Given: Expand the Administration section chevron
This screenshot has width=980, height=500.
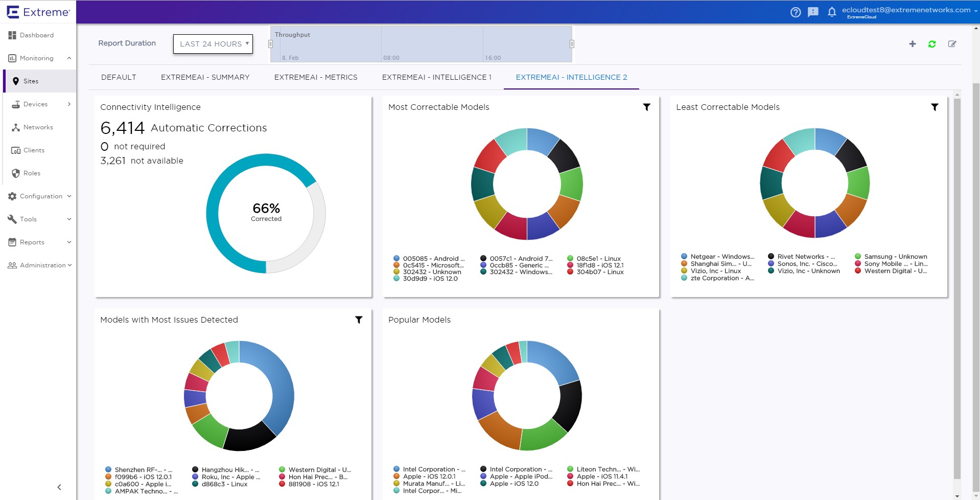Looking at the screenshot, I should (69, 265).
